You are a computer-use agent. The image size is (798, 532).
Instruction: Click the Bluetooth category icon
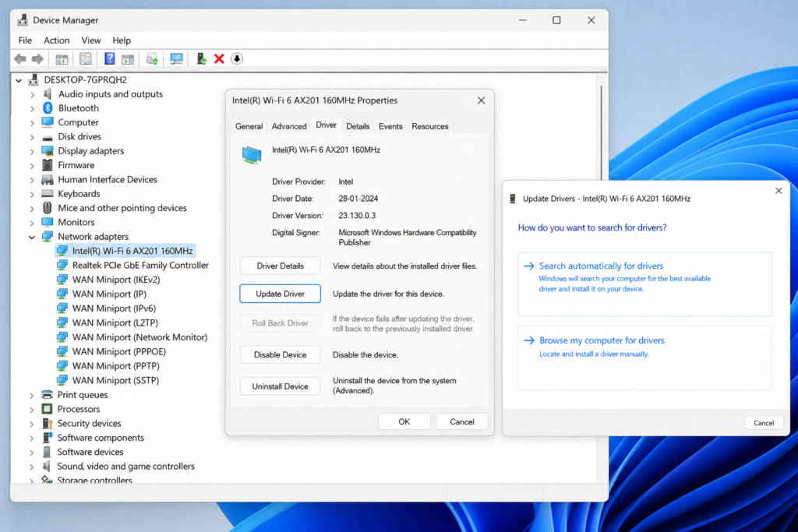click(x=48, y=107)
